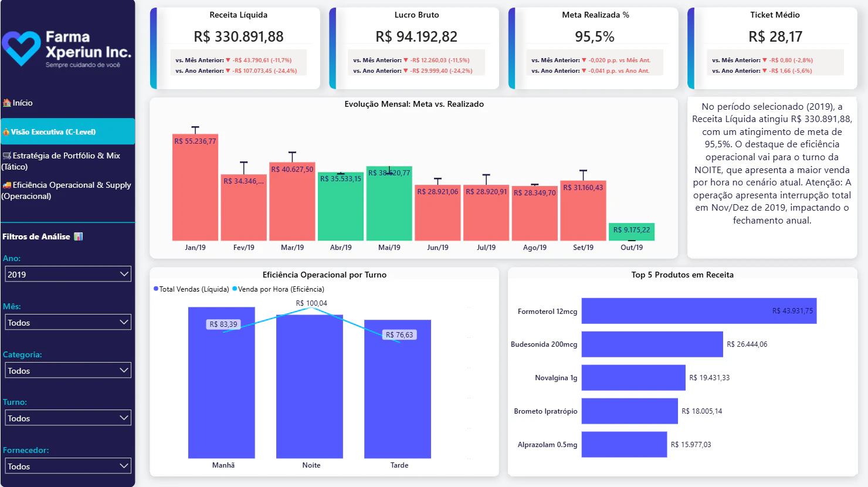868x487 pixels.
Task: Select the Fev/19 revenue bar
Action: pos(243,207)
